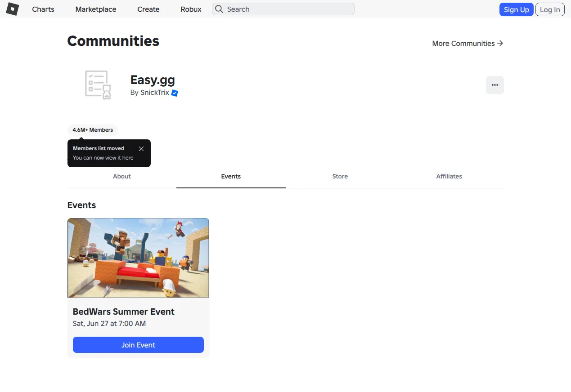Visit the SnickTrix creator profile link

click(x=155, y=93)
